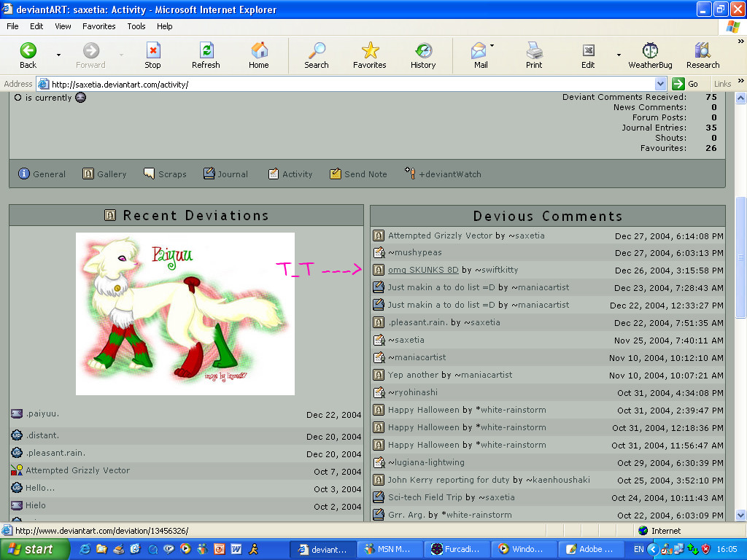Expand the Links bar chevron
The height and width of the screenshot is (560, 747).
tap(741, 82)
